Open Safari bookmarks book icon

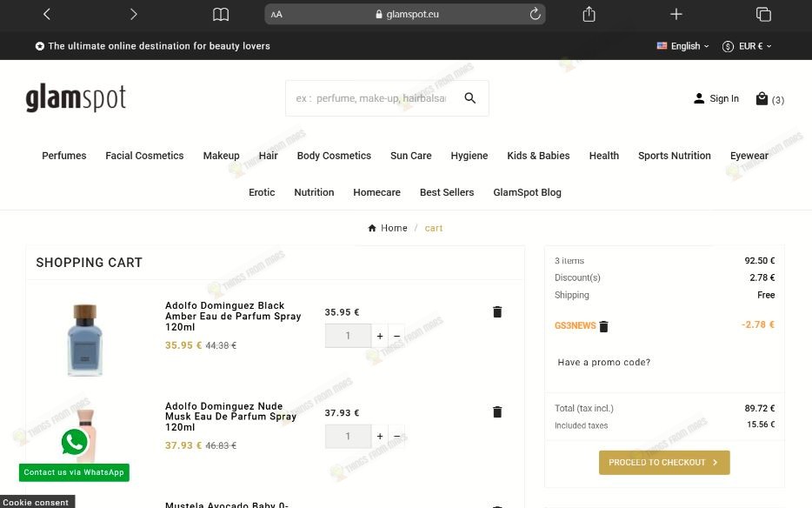[221, 15]
